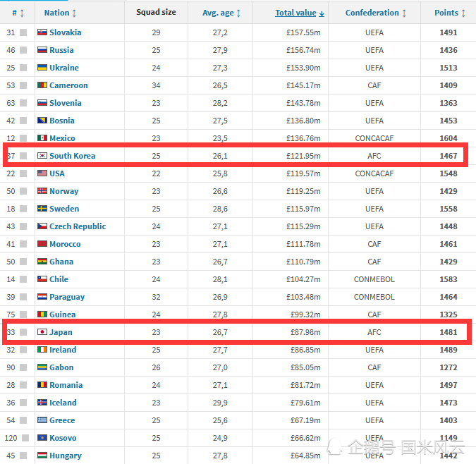Click the Paraguay flag icon

click(x=42, y=296)
